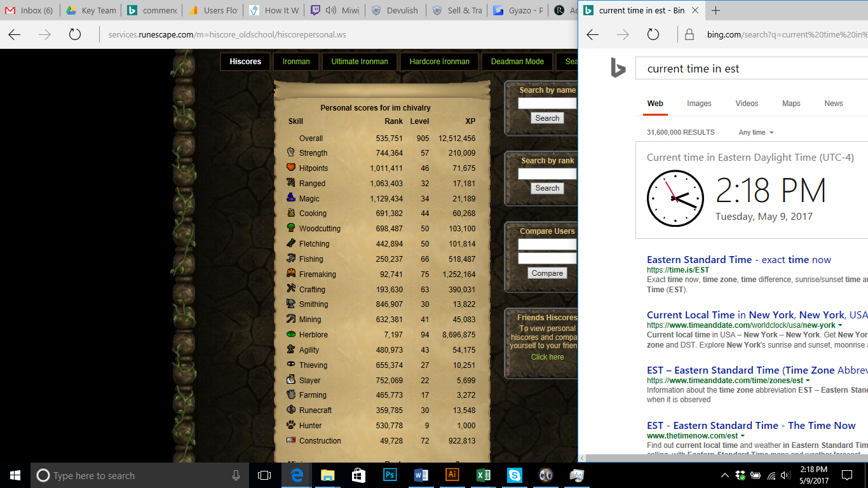This screenshot has height=488, width=868.
Task: Click the audio speaker icon on Miwi tab
Action: (331, 10)
